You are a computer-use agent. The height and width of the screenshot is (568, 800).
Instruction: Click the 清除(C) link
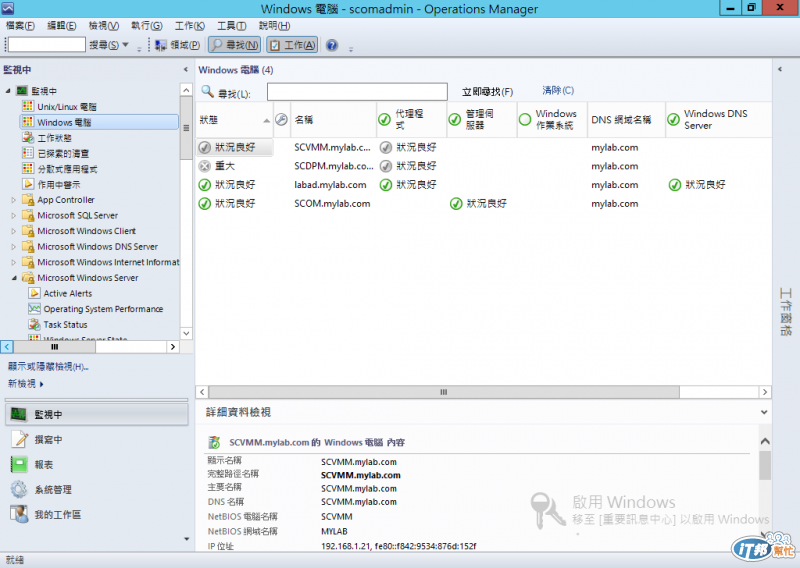click(558, 90)
